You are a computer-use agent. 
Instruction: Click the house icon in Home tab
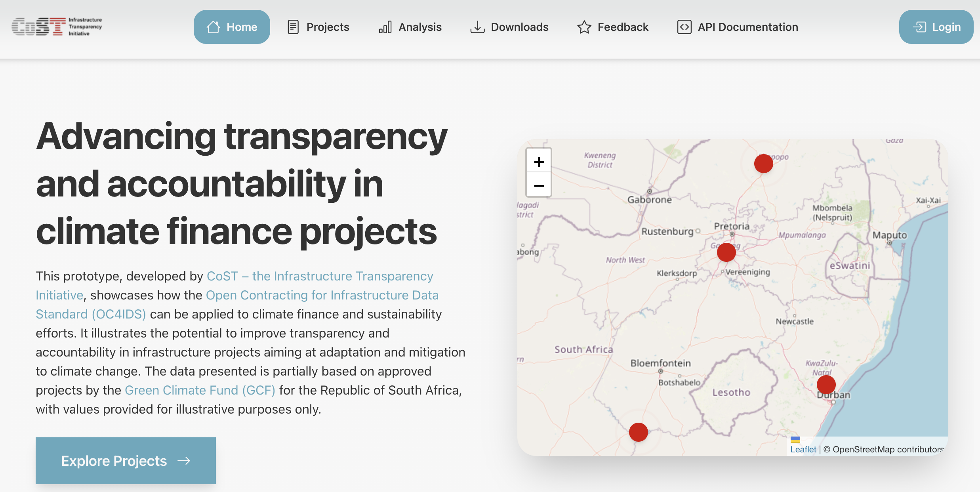pos(213,27)
